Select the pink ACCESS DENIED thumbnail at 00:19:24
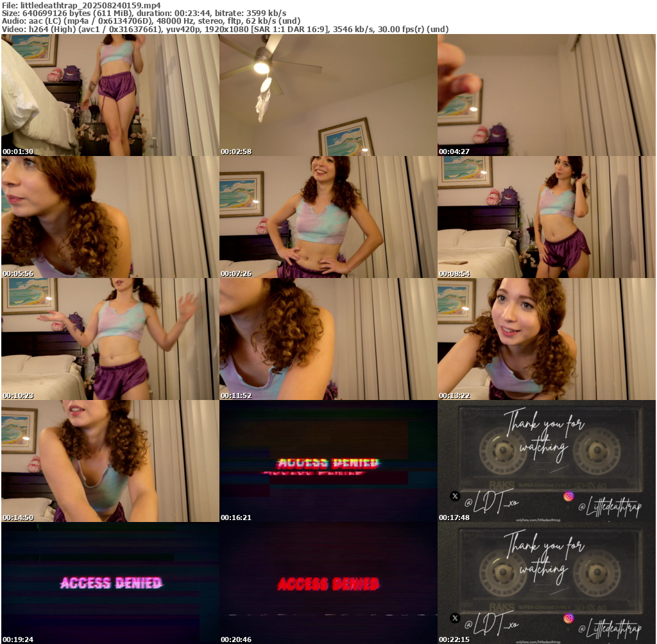The width and height of the screenshot is (657, 644). [110, 583]
